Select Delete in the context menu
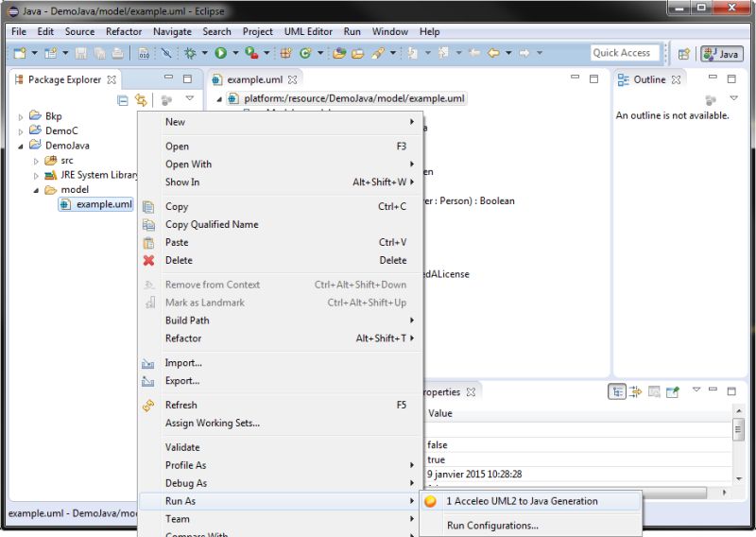This screenshot has height=537, width=756. pyautogui.click(x=279, y=260)
